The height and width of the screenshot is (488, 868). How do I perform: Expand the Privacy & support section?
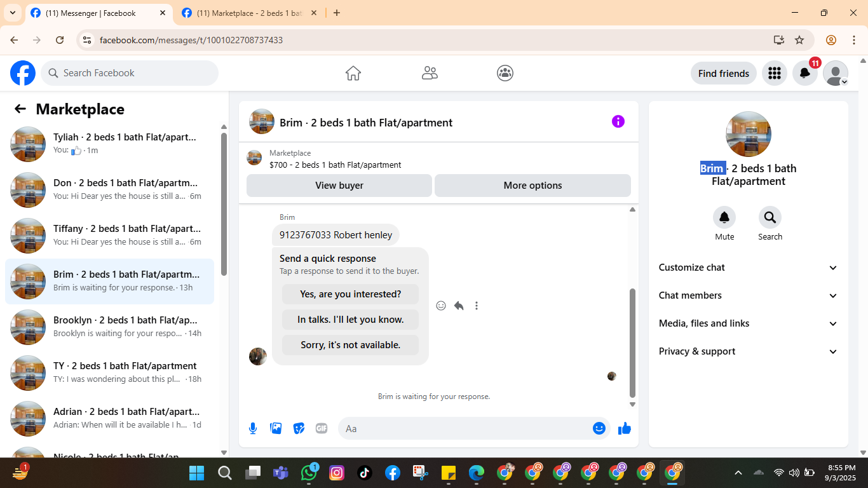point(749,351)
